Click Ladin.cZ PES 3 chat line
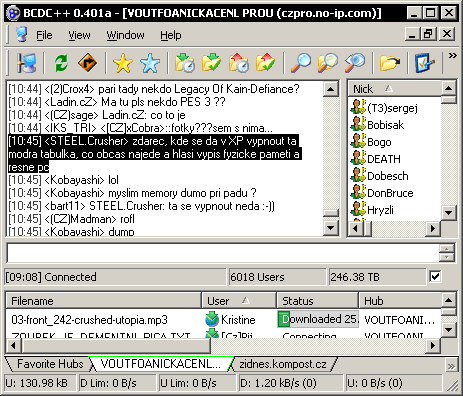Viewport: 463px width, 396px height. click(117, 102)
